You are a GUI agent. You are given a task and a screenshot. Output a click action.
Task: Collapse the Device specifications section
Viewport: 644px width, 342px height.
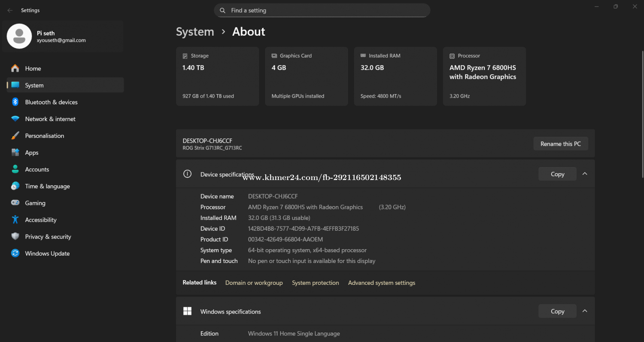click(584, 174)
